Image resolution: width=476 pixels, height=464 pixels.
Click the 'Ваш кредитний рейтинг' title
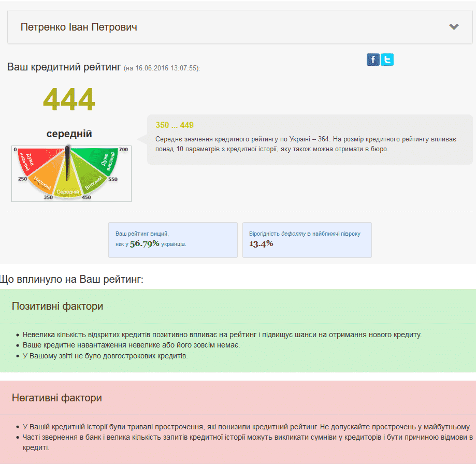64,67
